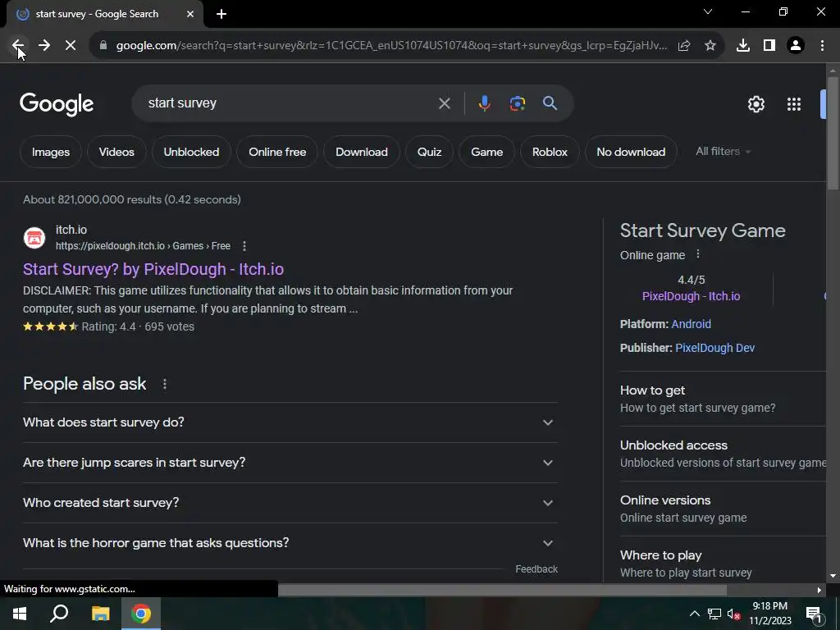Image resolution: width=840 pixels, height=630 pixels.
Task: Search by image with the Lens icon
Action: coord(517,103)
